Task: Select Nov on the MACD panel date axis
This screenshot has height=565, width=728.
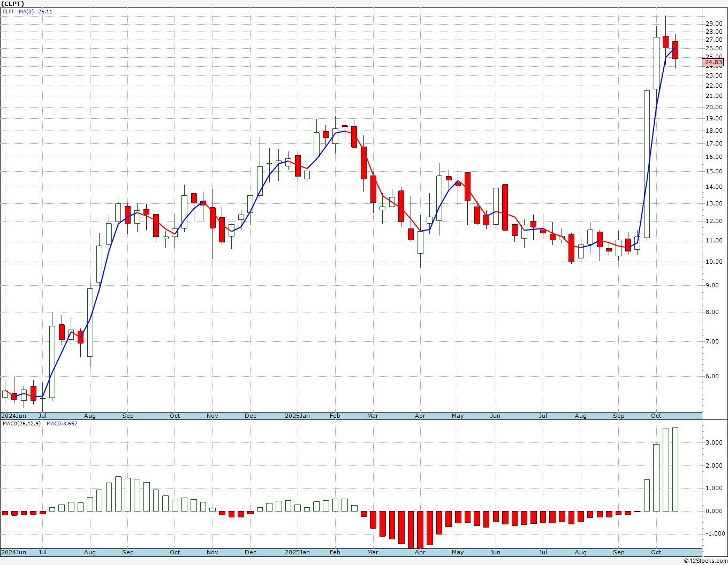Action: (213, 552)
